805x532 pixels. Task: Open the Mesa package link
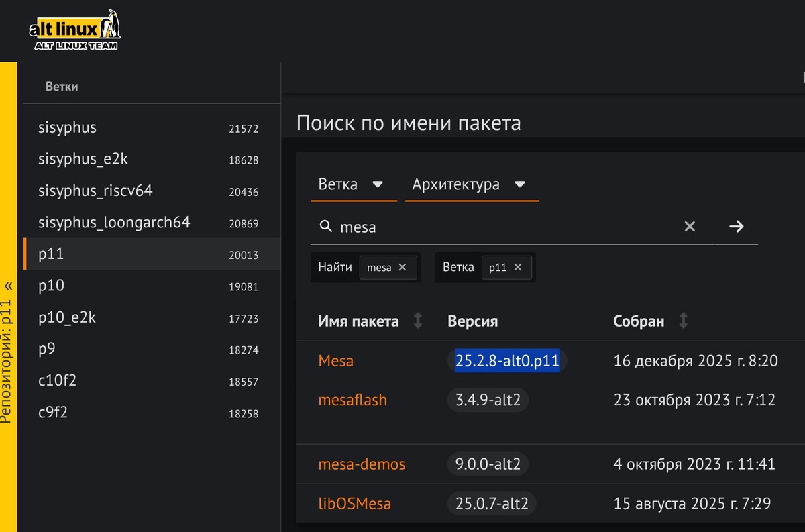(x=335, y=361)
